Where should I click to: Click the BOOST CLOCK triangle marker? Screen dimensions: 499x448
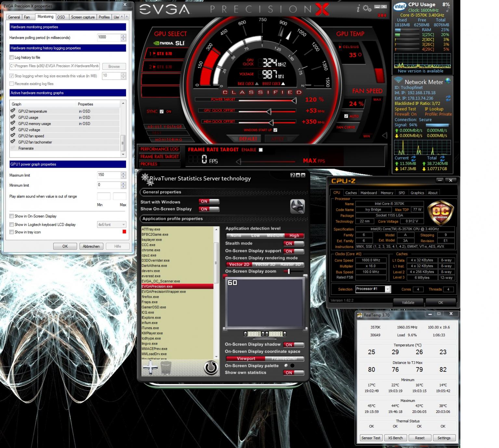[283, 83]
